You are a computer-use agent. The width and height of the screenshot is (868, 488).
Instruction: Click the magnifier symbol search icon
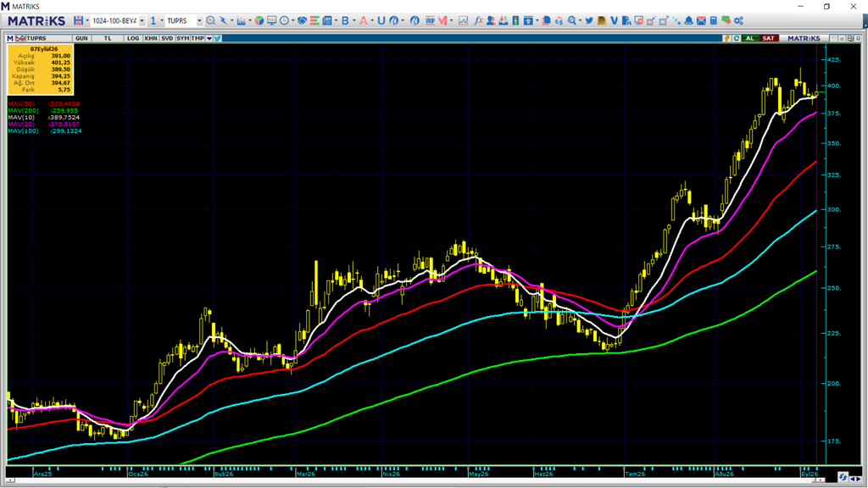210,20
